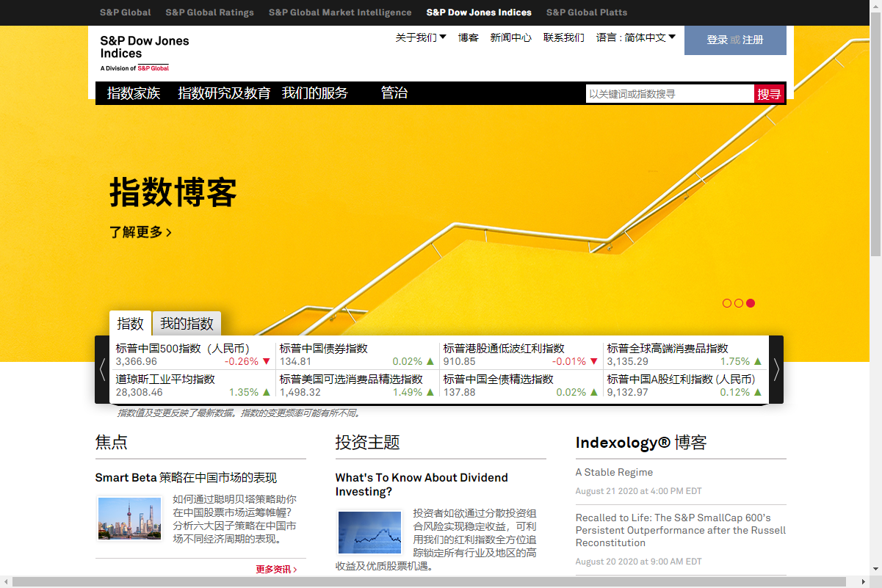This screenshot has width=882, height=588.
Task: Open the 道琼斯工业平均指数 index
Action: tap(165, 380)
